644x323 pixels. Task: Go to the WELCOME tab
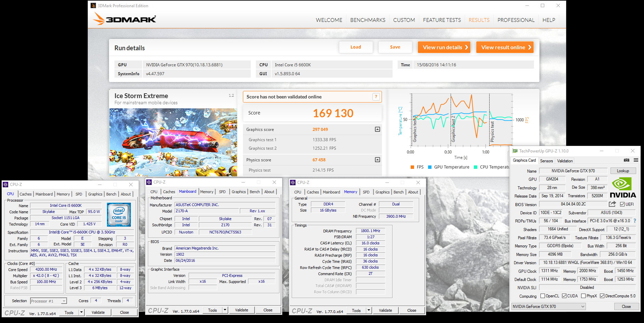[329, 20]
